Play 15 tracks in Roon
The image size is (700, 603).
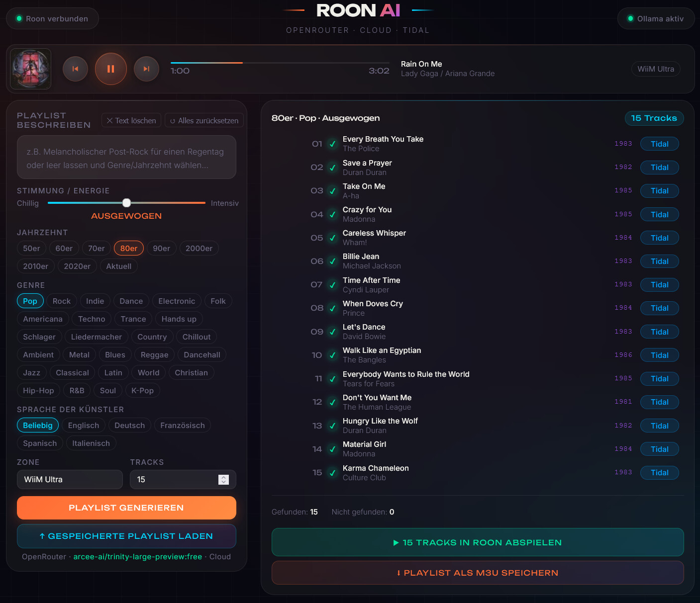[477, 542]
